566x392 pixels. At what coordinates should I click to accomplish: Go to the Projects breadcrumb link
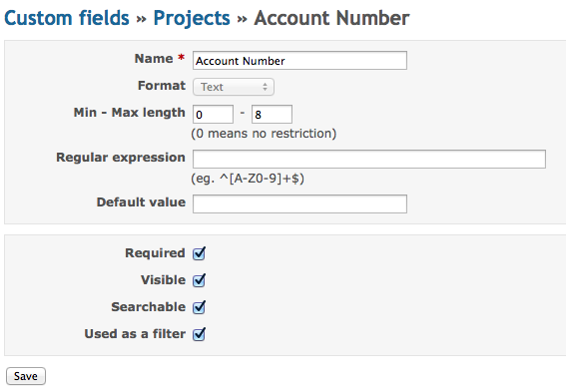click(192, 18)
